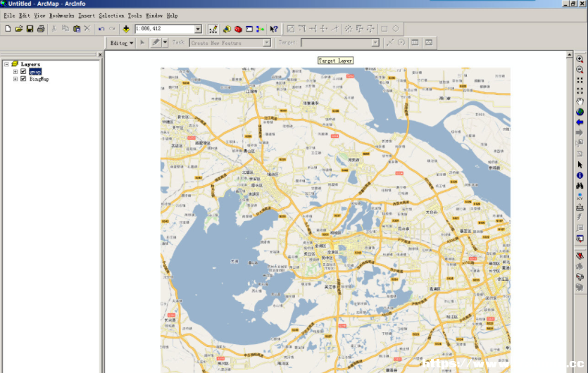Select the gmap layer name

tap(35, 72)
